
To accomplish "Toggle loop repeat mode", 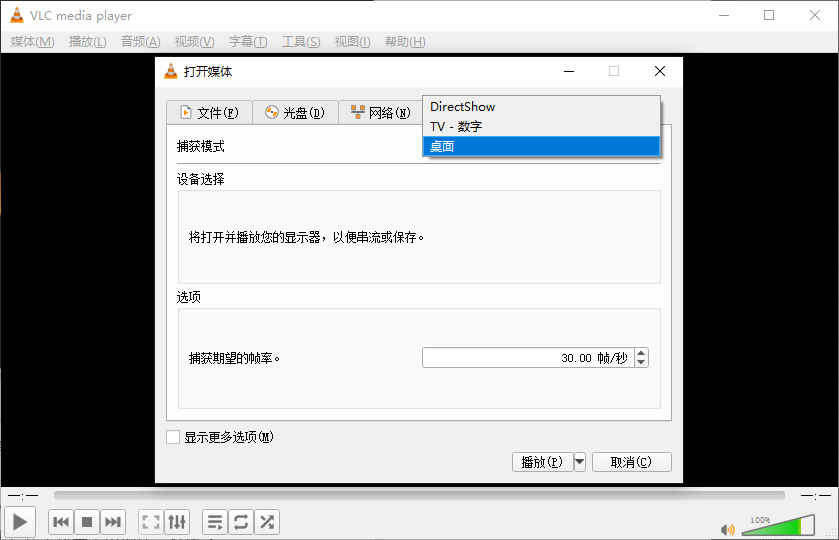I will (241, 522).
